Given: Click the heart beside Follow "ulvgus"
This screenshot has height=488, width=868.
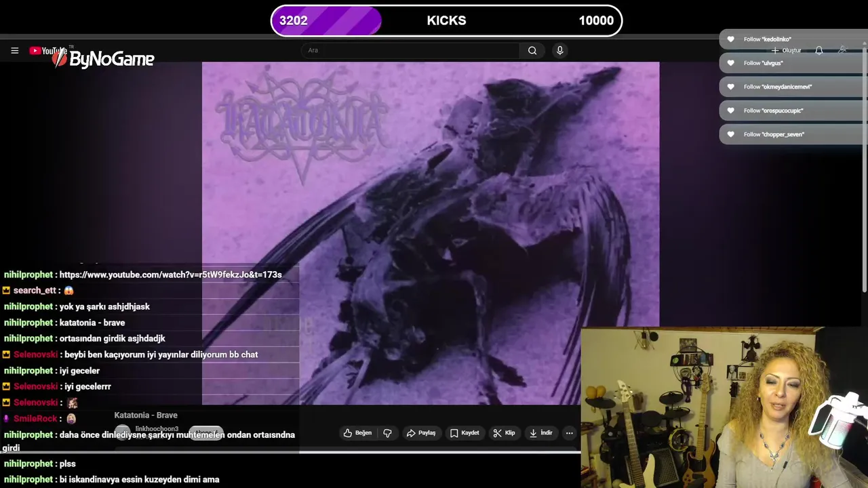Looking at the screenshot, I should [730, 63].
